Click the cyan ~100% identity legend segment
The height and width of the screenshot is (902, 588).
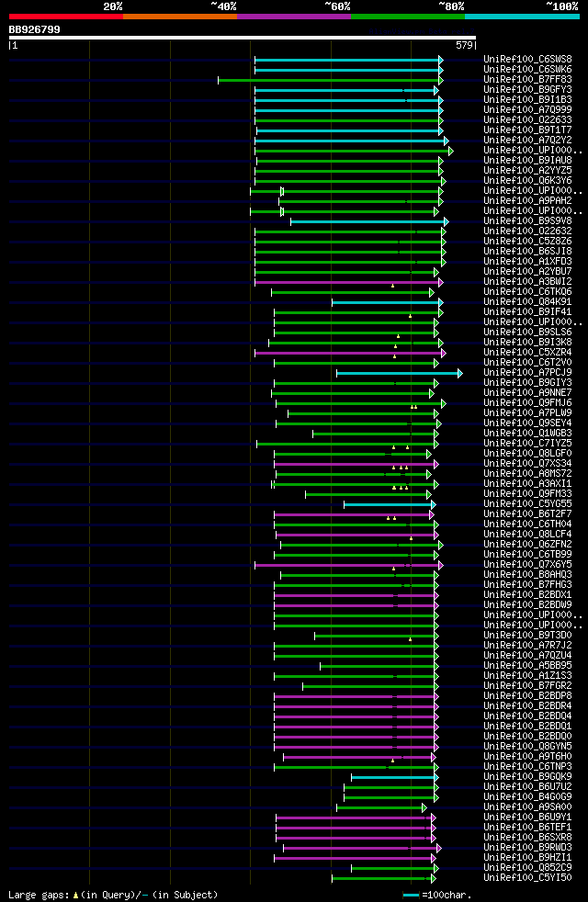tap(522, 17)
